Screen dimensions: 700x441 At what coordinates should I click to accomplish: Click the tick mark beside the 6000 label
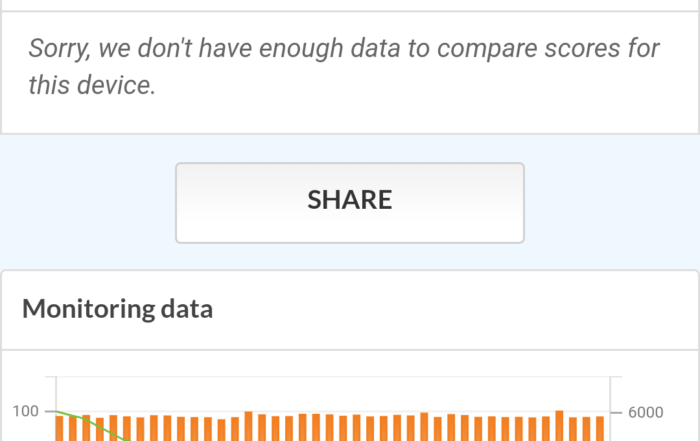616,411
